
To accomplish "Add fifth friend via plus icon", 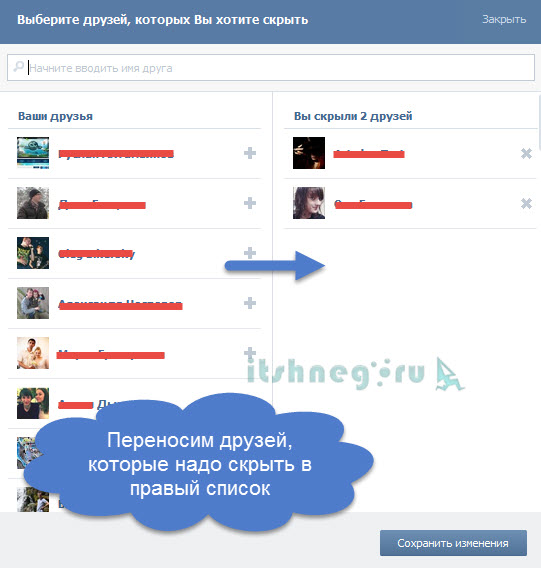I will coord(250,352).
